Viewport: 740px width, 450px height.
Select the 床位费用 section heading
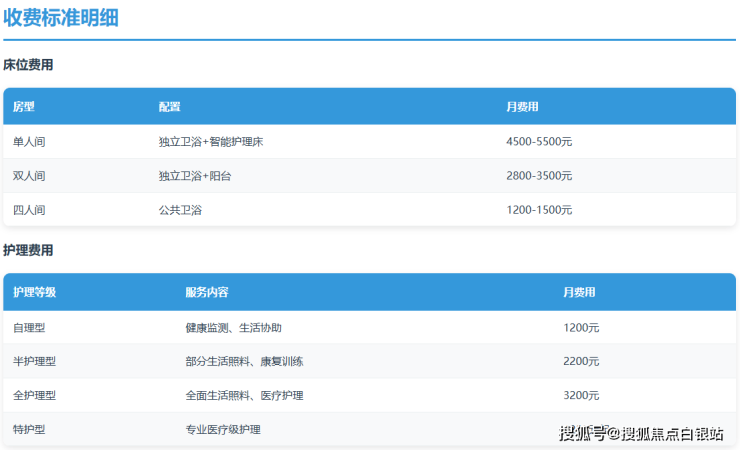(28, 65)
